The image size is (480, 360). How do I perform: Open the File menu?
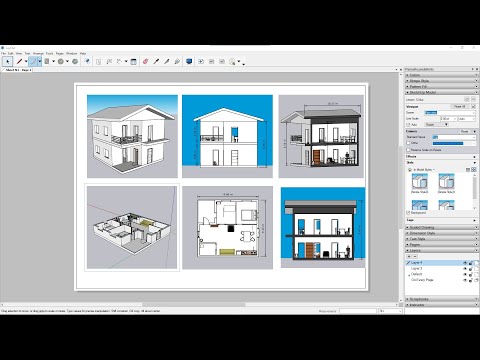(4, 53)
